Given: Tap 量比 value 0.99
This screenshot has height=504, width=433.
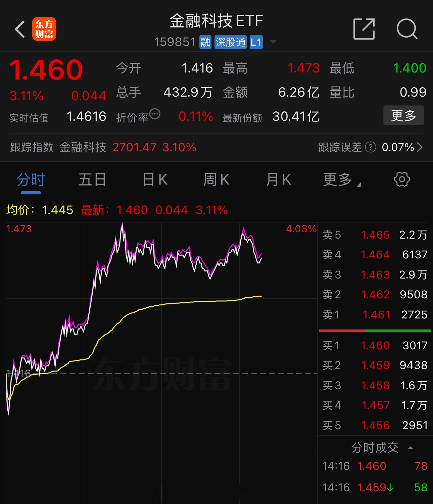Looking at the screenshot, I should tap(413, 92).
